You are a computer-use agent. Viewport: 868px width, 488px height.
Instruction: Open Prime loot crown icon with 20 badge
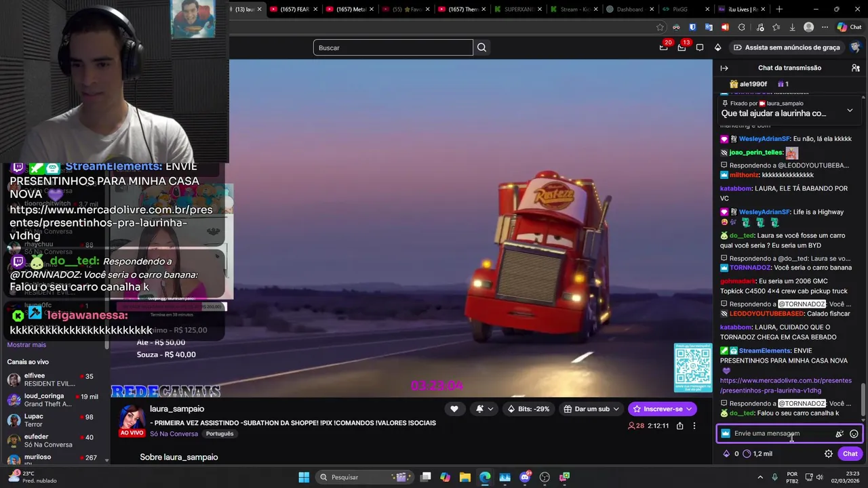pyautogui.click(x=664, y=47)
